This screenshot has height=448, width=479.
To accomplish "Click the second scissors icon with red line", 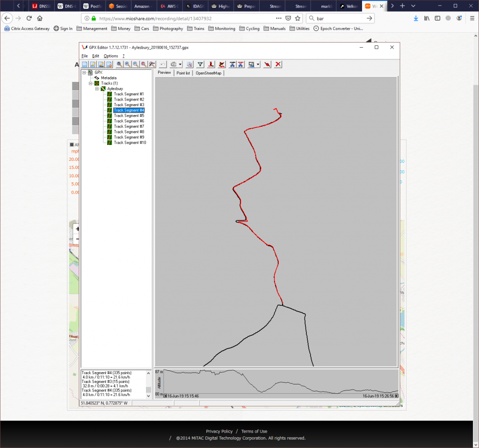I will 241,65.
